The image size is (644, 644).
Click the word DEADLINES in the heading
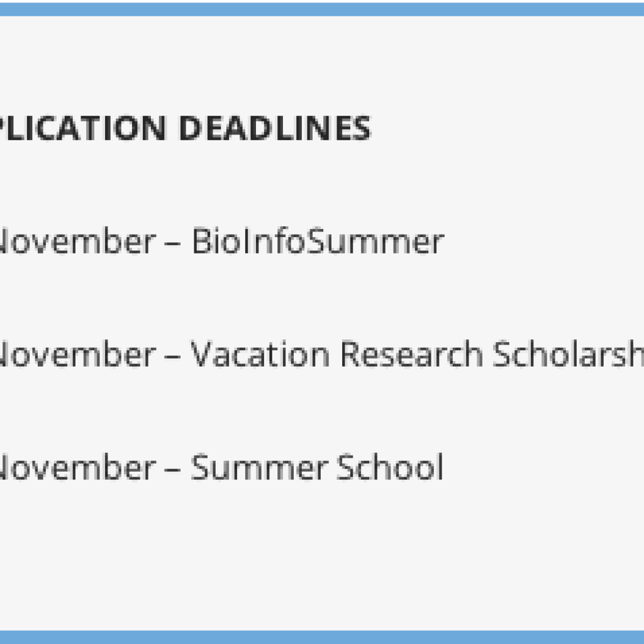coord(275,128)
